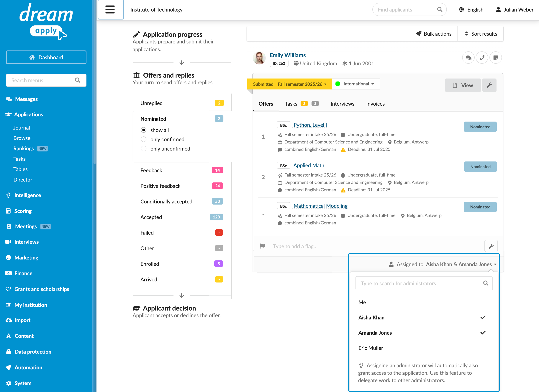Select 'only unconfirmed' radio option
This screenshot has width=539, height=392.
144,148
